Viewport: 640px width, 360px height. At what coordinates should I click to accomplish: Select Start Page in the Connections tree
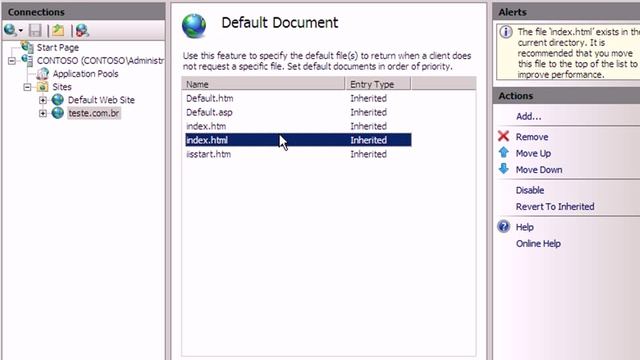(x=58, y=47)
